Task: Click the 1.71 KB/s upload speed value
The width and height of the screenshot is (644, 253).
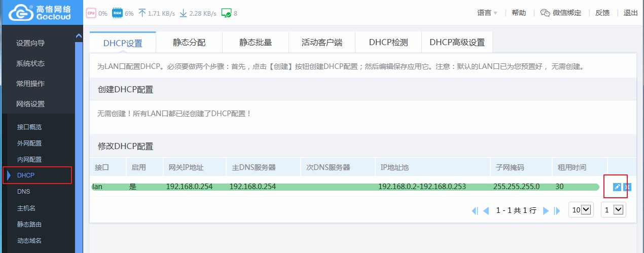Action: (161, 14)
